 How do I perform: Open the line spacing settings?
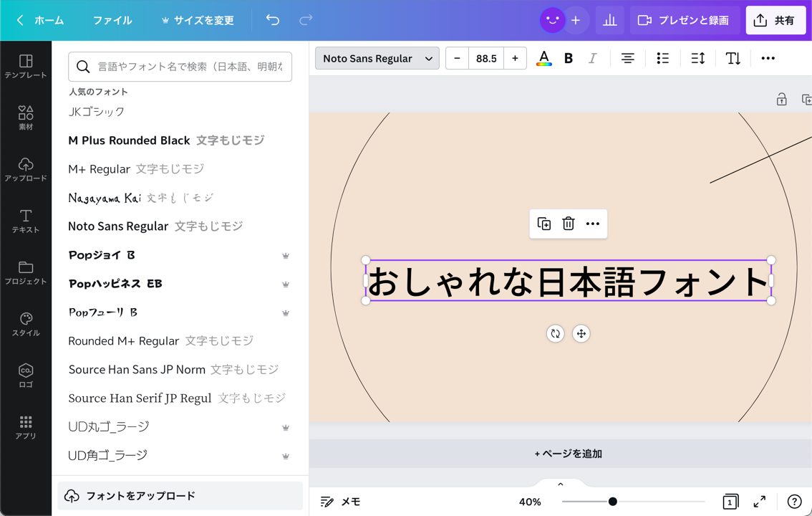click(698, 59)
